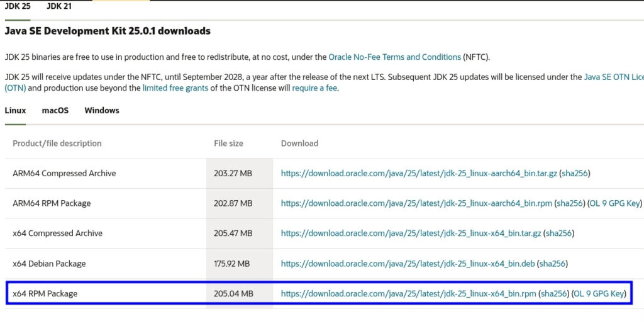Click the x64 RPM Package description
The height and width of the screenshot is (321, 644).
click(45, 293)
